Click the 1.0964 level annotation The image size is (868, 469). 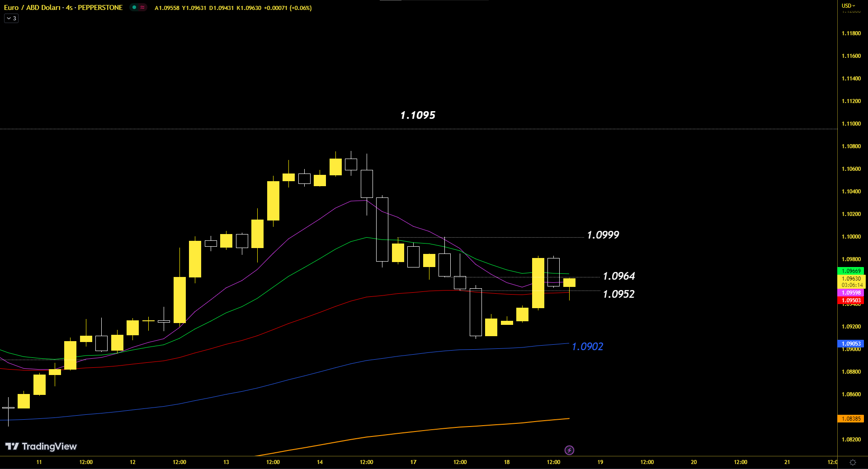(618, 276)
